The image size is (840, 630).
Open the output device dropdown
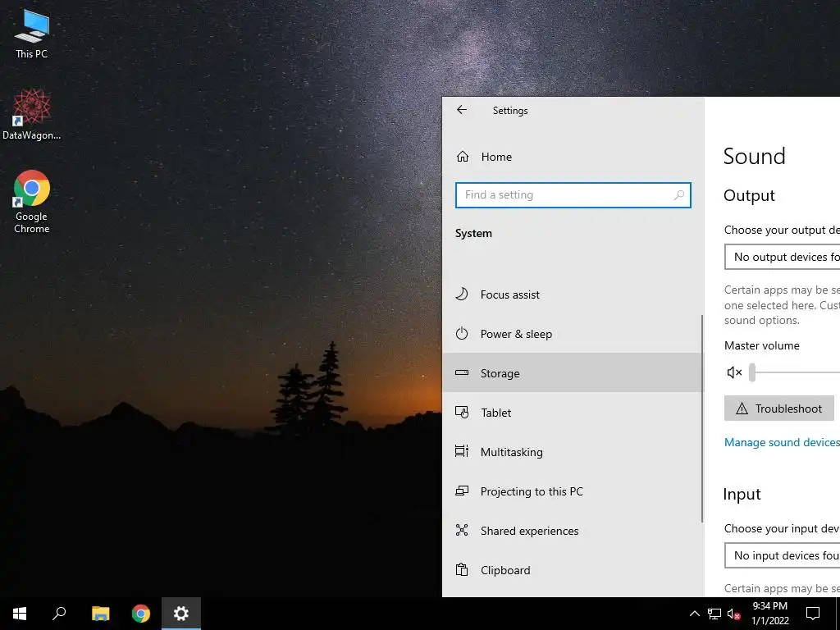782,257
